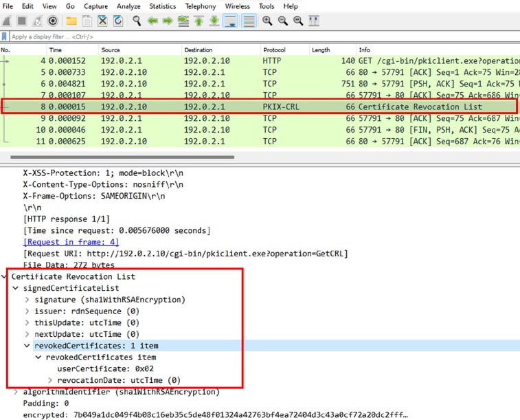Find a packet with magnifier icon
This screenshot has height=420, width=520.
tap(136, 21)
